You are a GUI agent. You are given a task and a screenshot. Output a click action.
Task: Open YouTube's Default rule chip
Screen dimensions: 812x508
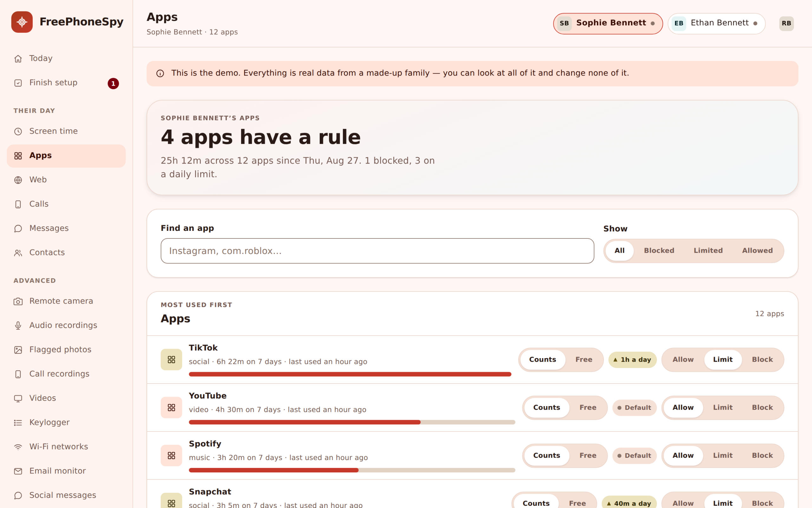(x=634, y=408)
